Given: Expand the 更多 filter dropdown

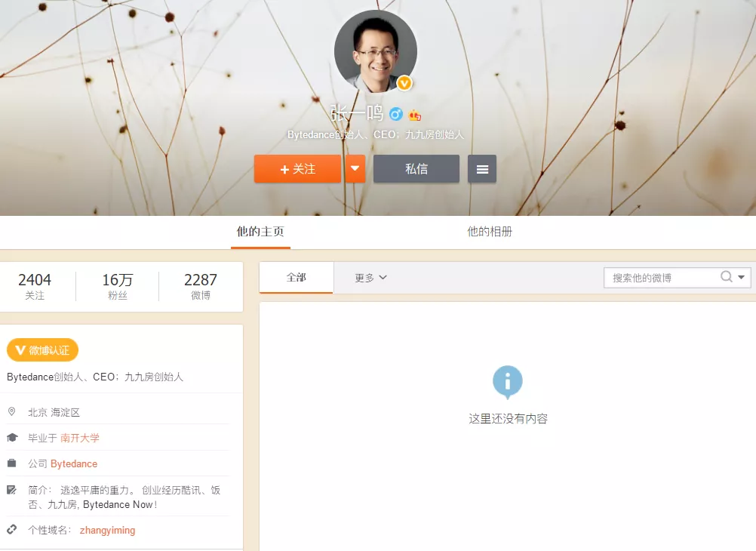Looking at the screenshot, I should coord(370,278).
